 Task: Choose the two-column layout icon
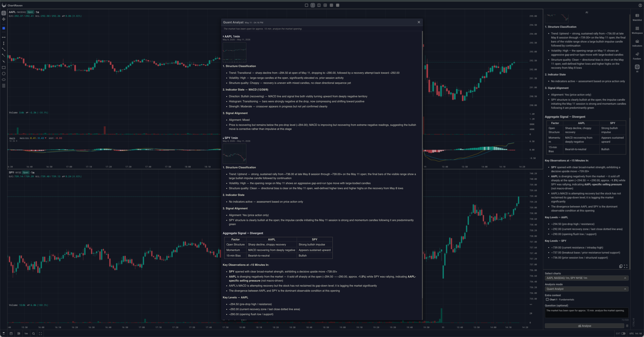319,5
